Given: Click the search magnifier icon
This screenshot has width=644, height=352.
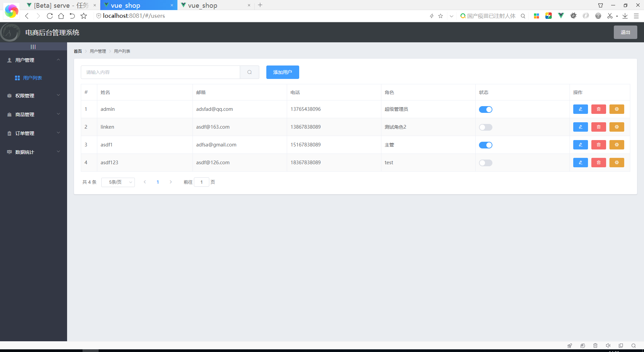Looking at the screenshot, I should point(250,72).
